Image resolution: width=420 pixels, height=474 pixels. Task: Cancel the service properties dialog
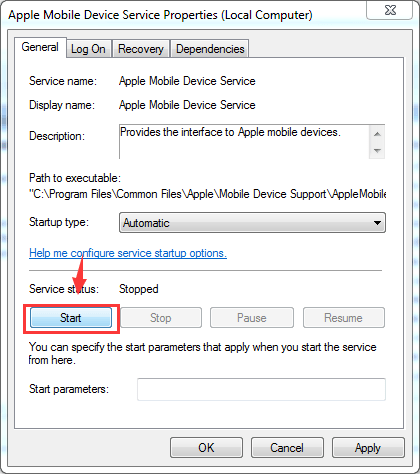(x=287, y=448)
